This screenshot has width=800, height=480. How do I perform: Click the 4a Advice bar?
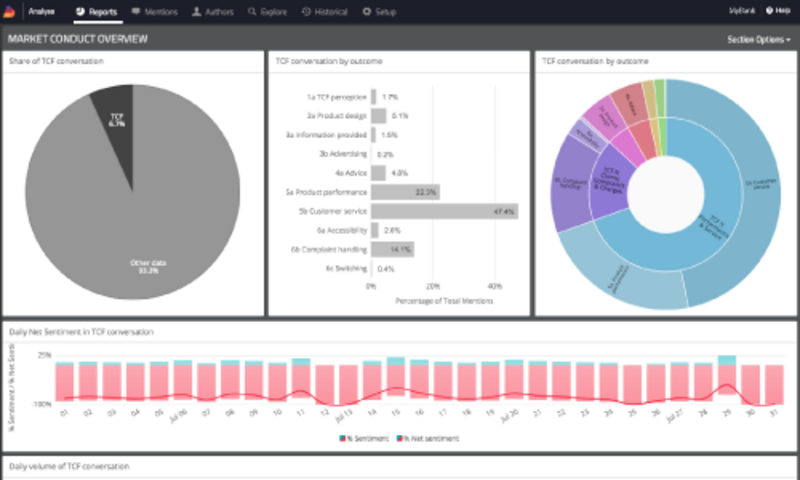click(378, 173)
